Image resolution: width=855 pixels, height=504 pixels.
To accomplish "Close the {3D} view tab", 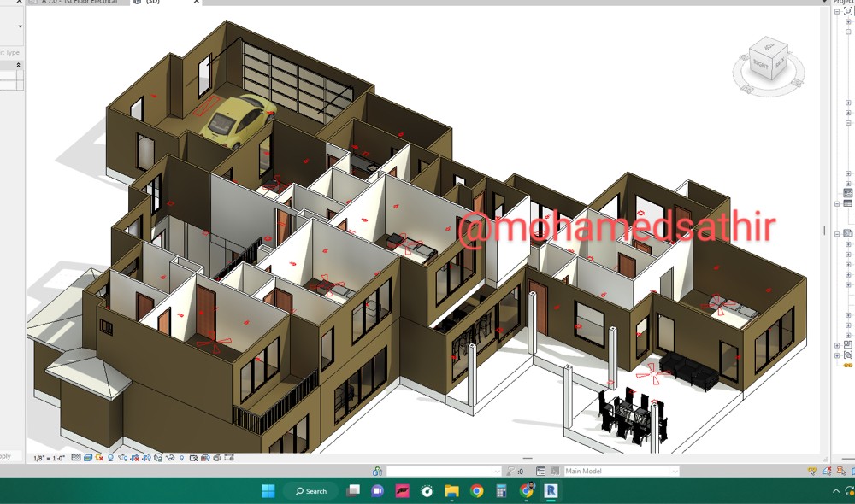I will [197, 3].
